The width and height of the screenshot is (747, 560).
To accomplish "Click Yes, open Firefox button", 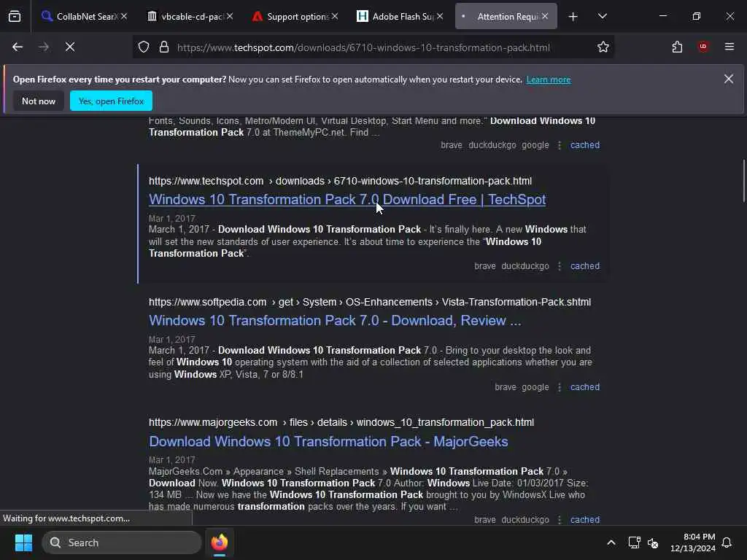I will point(111,101).
